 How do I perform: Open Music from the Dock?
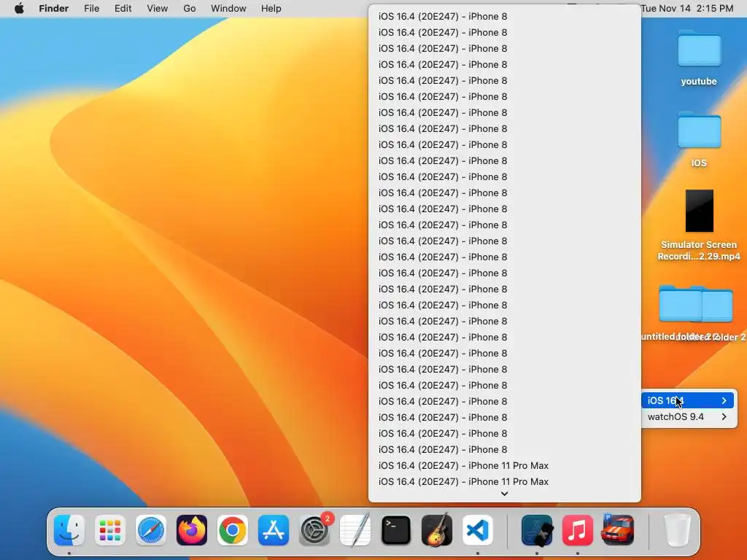pos(578,530)
